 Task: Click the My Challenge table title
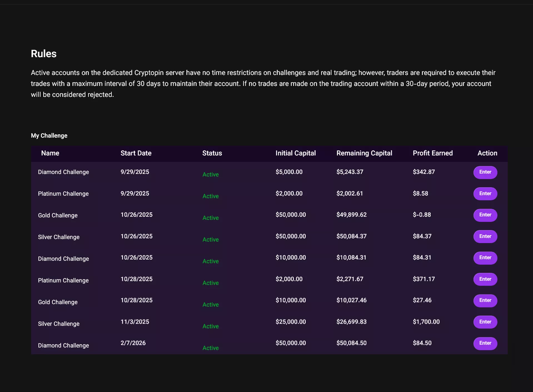pos(49,136)
